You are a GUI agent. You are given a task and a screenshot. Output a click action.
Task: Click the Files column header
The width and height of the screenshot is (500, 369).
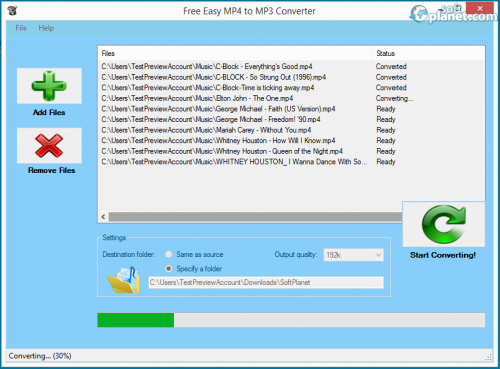coord(235,53)
